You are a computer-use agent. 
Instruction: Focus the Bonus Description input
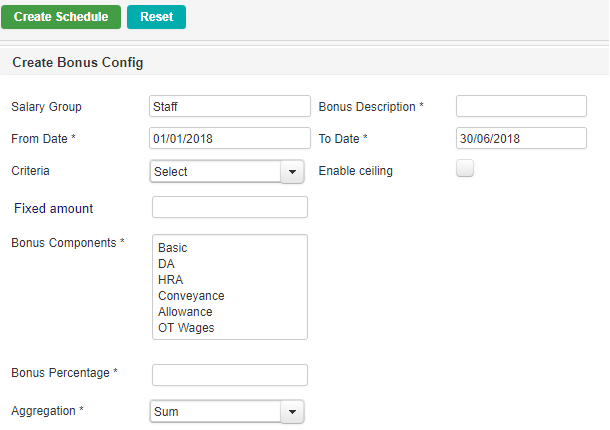(521, 107)
